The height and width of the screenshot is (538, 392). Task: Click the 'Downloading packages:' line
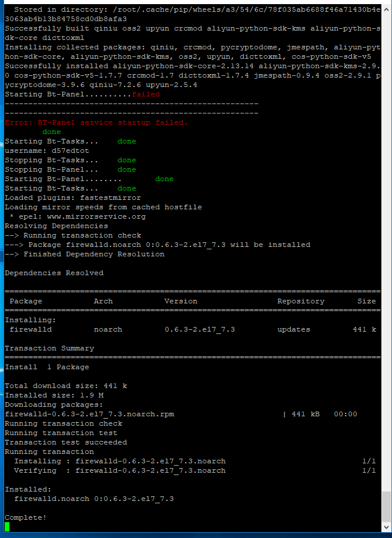coord(54,405)
